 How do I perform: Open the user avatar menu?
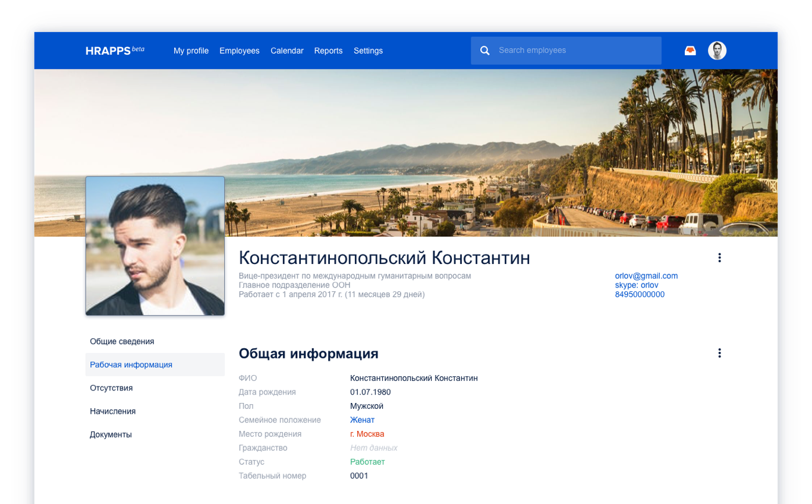(x=717, y=51)
